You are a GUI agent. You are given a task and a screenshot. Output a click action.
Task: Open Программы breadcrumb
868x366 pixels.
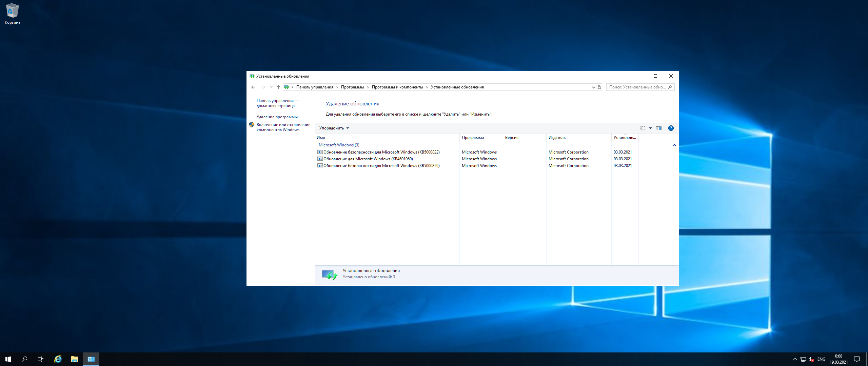352,87
